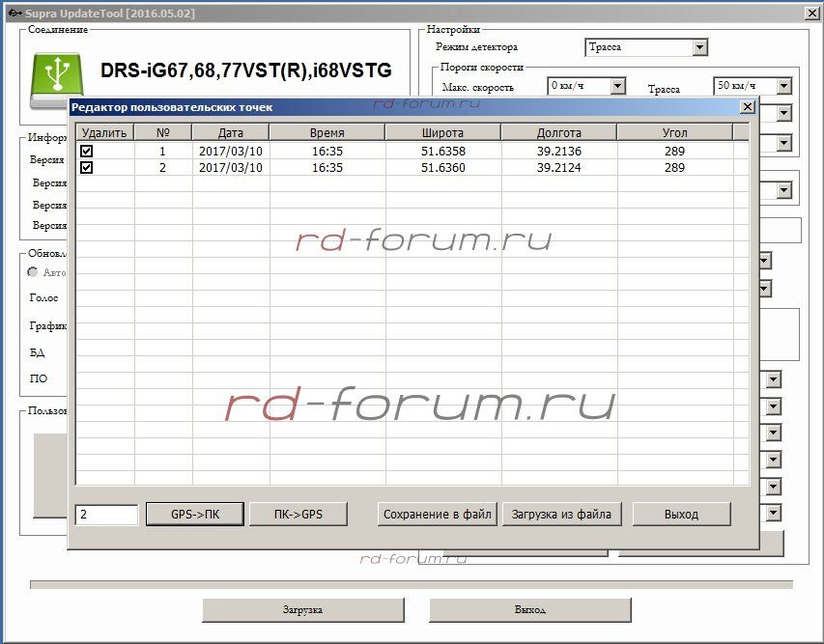This screenshot has width=824, height=644.
Task: Click the progress bar above Загрузка button
Action: click(x=412, y=584)
